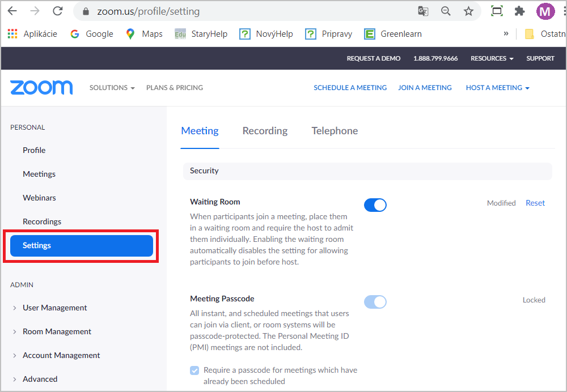This screenshot has width=567, height=392.
Task: Open the StaryHelp bookmark
Action: click(x=201, y=34)
